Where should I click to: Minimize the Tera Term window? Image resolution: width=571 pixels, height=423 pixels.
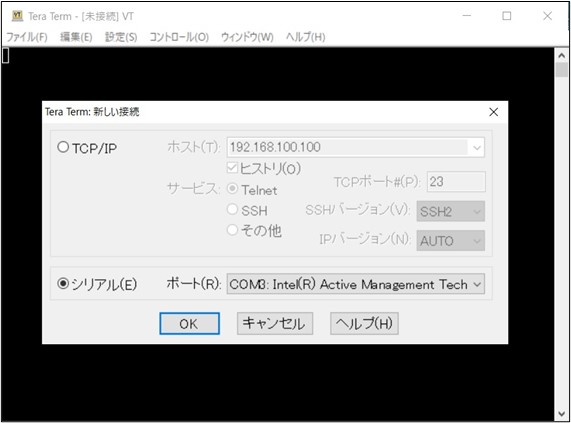point(467,16)
